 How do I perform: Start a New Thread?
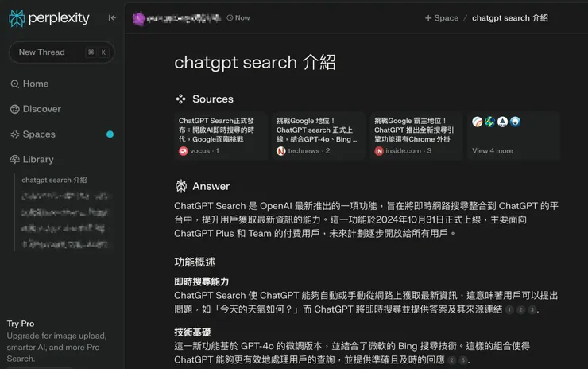tap(61, 52)
